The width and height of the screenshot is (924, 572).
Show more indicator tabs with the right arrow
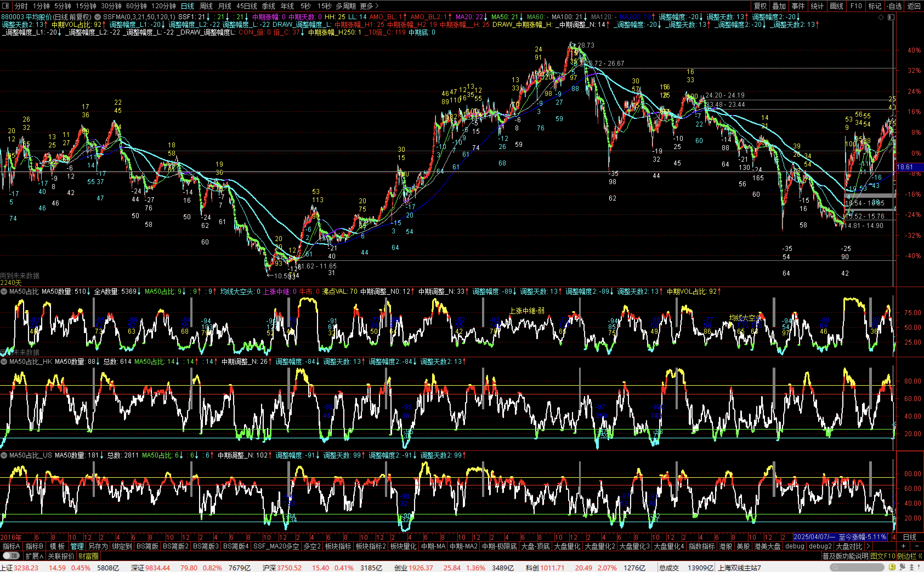[868, 546]
